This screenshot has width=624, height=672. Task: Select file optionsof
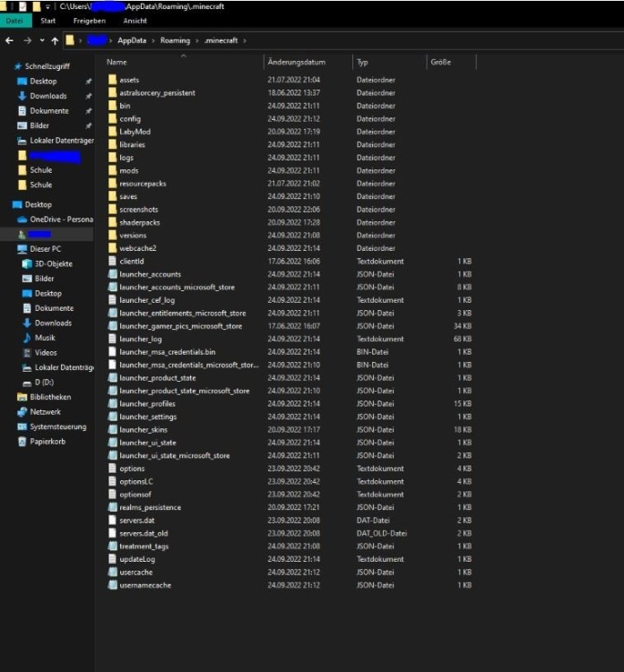(x=135, y=494)
